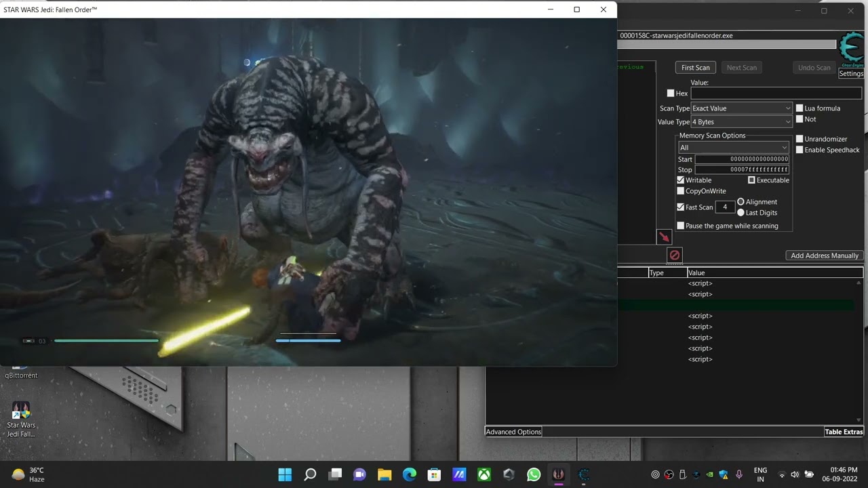Click Add Address Manually
The height and width of the screenshot is (488, 868).
tap(825, 256)
